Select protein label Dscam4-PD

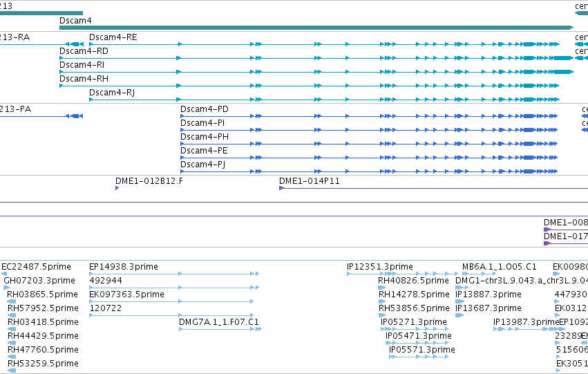pos(205,109)
